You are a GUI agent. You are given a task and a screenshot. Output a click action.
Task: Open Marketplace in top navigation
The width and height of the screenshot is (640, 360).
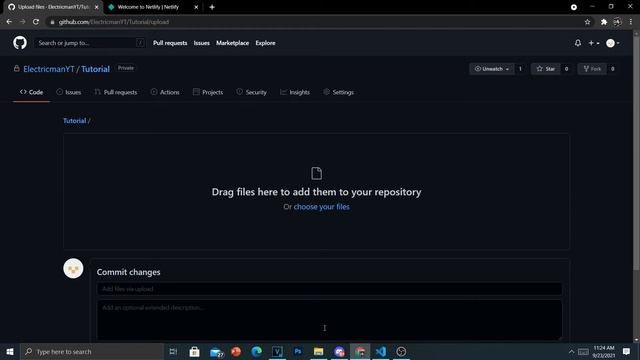pos(232,43)
